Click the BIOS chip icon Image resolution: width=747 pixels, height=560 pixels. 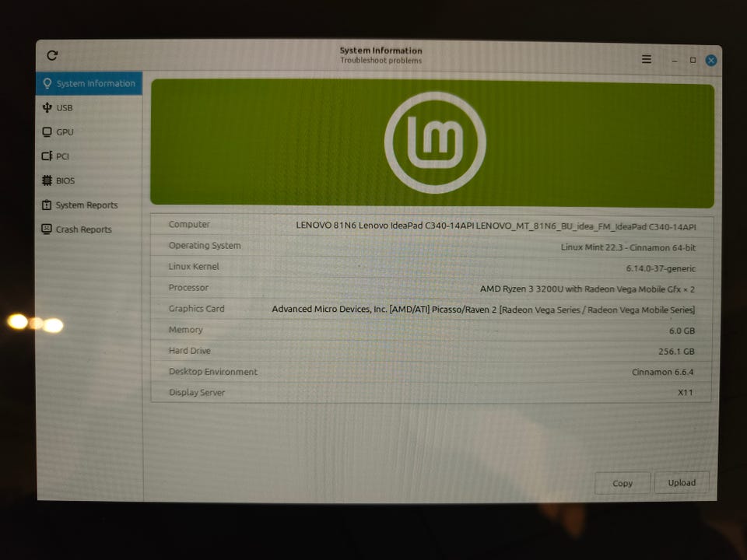[x=47, y=180]
